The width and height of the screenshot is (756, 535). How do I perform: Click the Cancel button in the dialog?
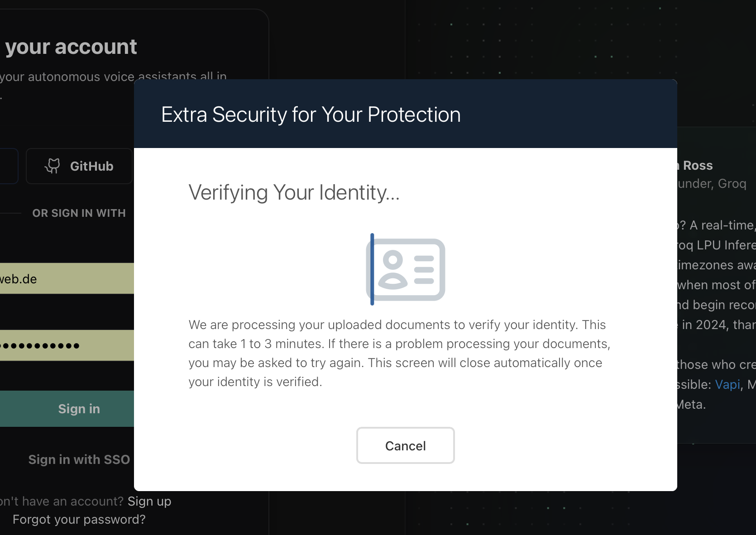tap(405, 445)
